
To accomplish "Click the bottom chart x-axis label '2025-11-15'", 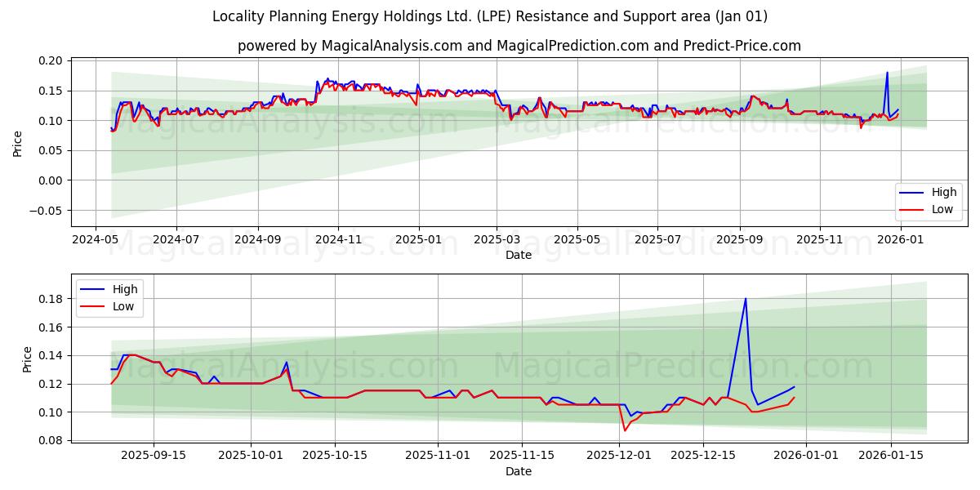I will (523, 457).
